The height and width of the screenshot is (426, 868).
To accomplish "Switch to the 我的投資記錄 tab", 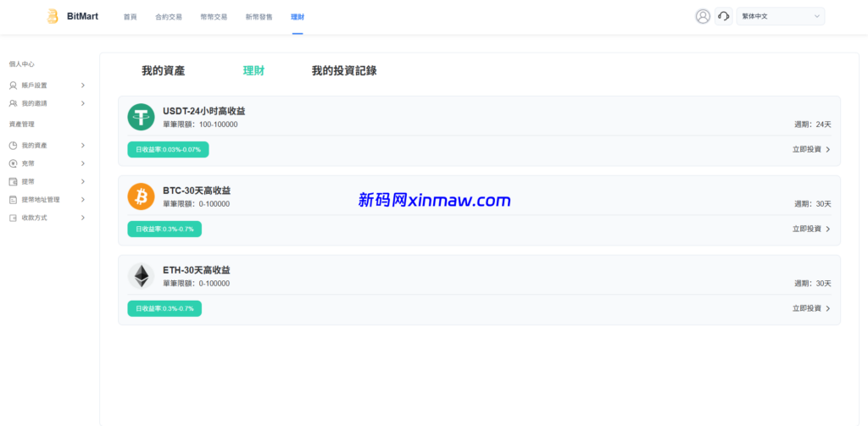I will coord(344,71).
